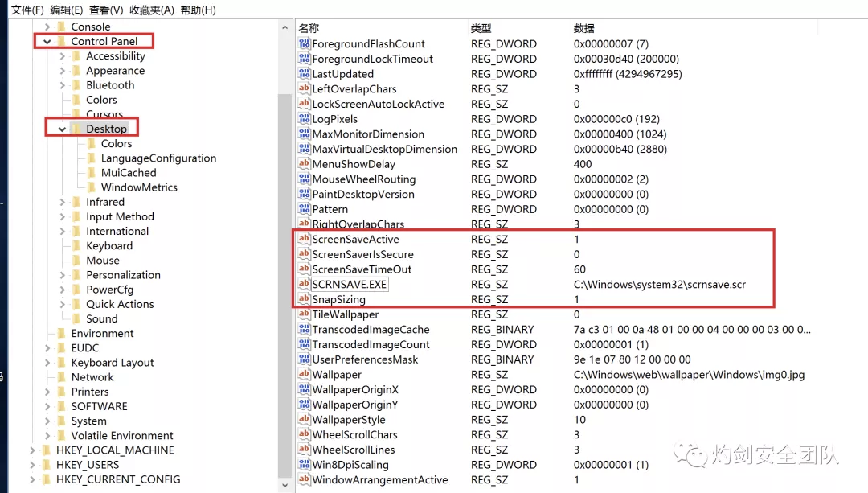
Task: Click the ScreenSaveActive string value icon
Action: click(x=304, y=239)
